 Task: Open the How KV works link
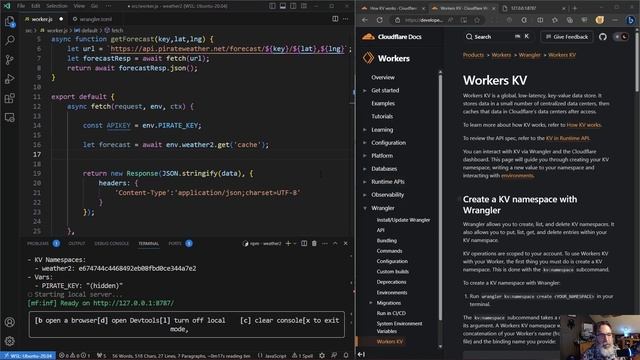point(584,125)
